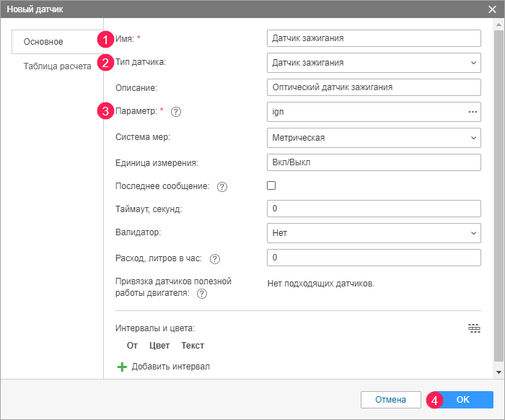Click the ellipsis icon in the Параметр field
The width and height of the screenshot is (505, 420).
pyautogui.click(x=473, y=112)
